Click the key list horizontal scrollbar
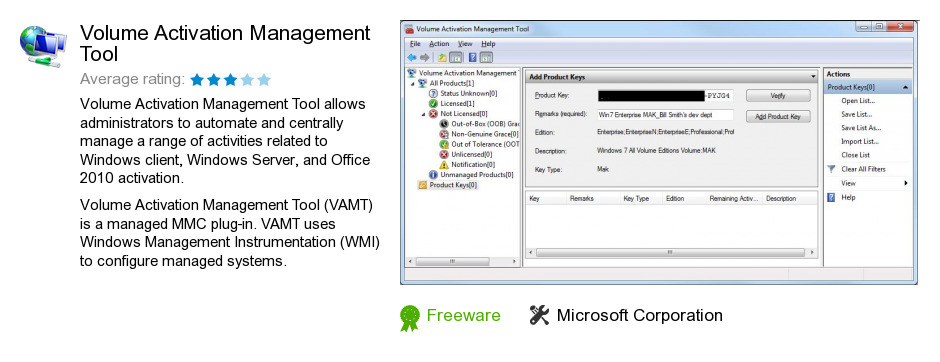Viewport: 940px width, 362px height. 671,253
